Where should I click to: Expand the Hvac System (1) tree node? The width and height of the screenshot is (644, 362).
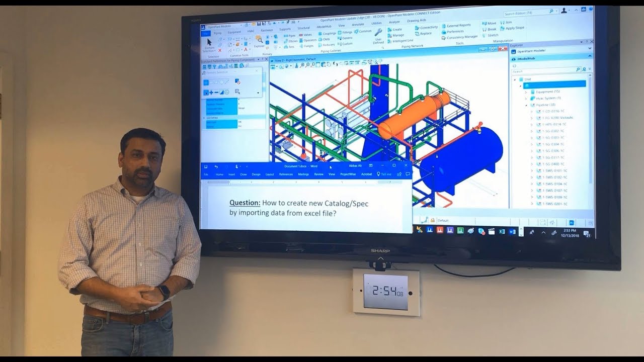526,99
